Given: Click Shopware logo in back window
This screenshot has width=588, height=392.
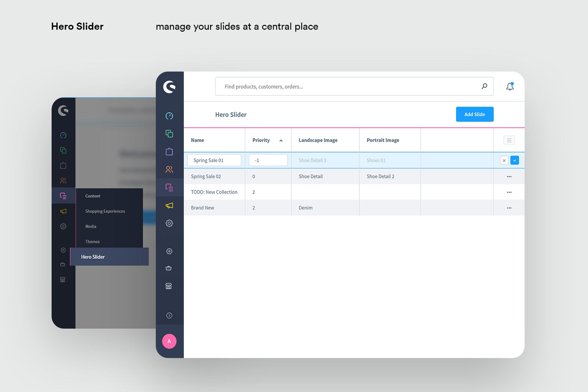Looking at the screenshot, I should [x=63, y=110].
